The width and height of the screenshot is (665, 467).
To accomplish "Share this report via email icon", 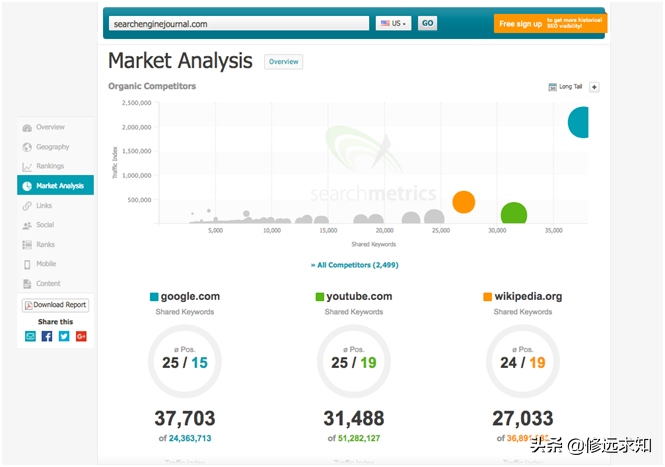I will [30, 336].
